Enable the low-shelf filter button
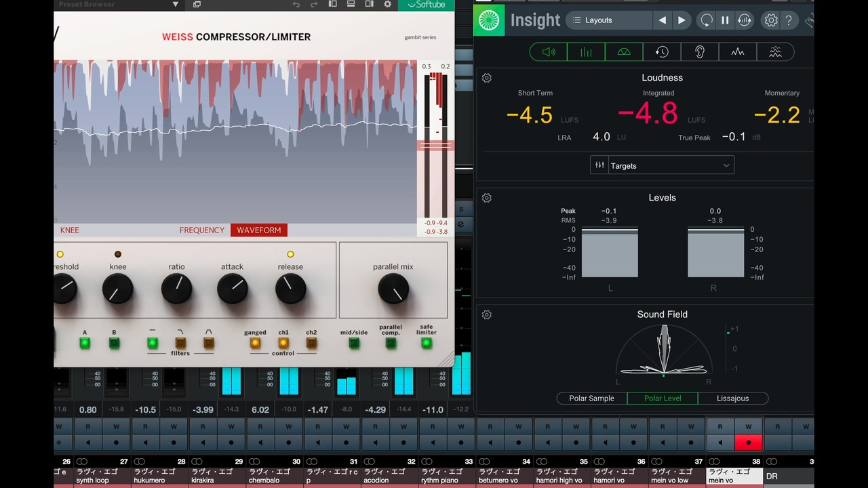Viewport: 868px width, 488px height. 180,343
